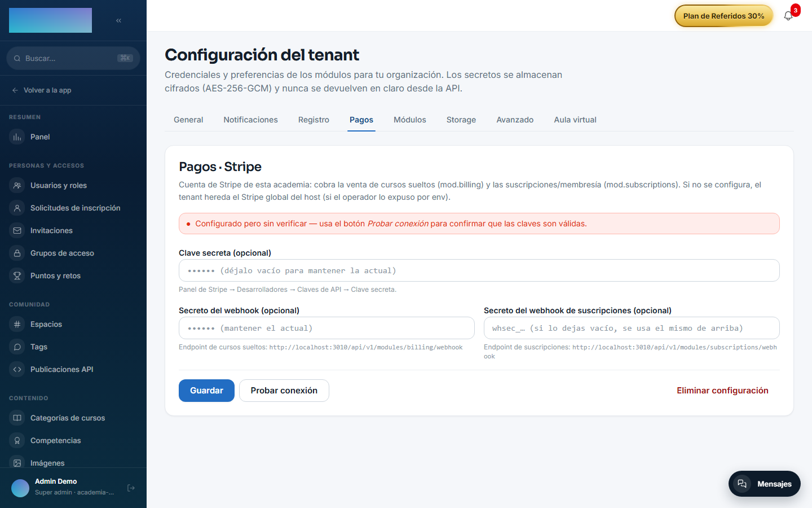The height and width of the screenshot is (508, 812).
Task: Click the Categorías de cursos book icon
Action: (x=17, y=418)
